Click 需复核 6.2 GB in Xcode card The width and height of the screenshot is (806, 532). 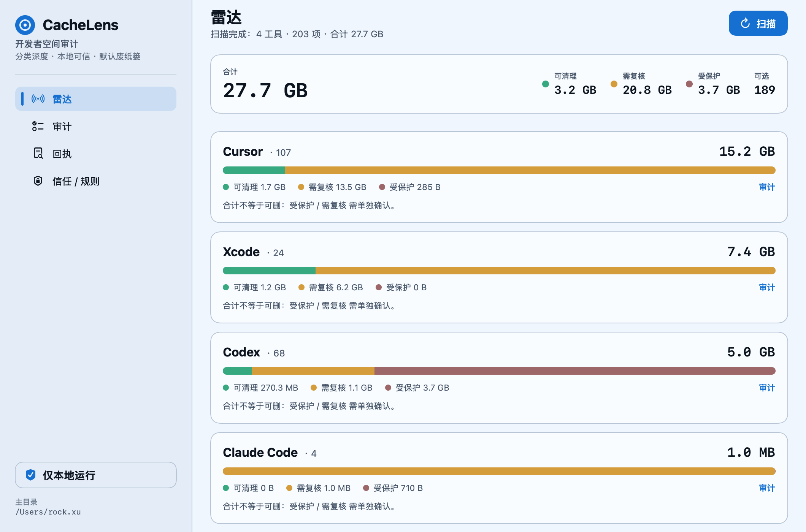tap(336, 287)
